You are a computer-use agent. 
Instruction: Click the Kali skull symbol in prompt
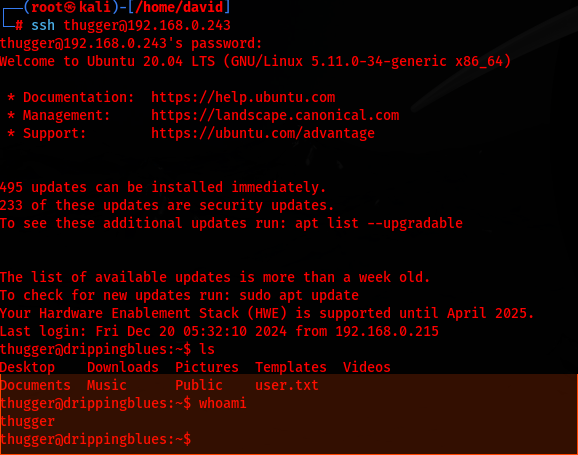pyautogui.click(x=70, y=7)
